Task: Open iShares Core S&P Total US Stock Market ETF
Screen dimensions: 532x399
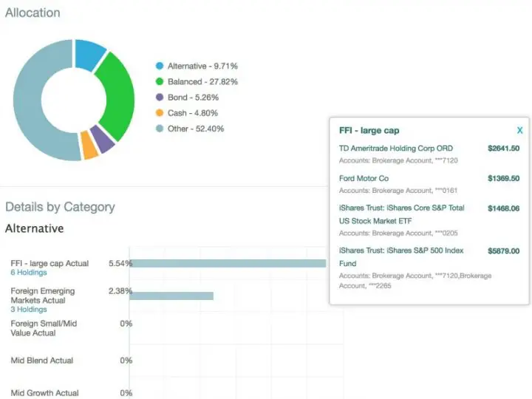Action: [401, 214]
